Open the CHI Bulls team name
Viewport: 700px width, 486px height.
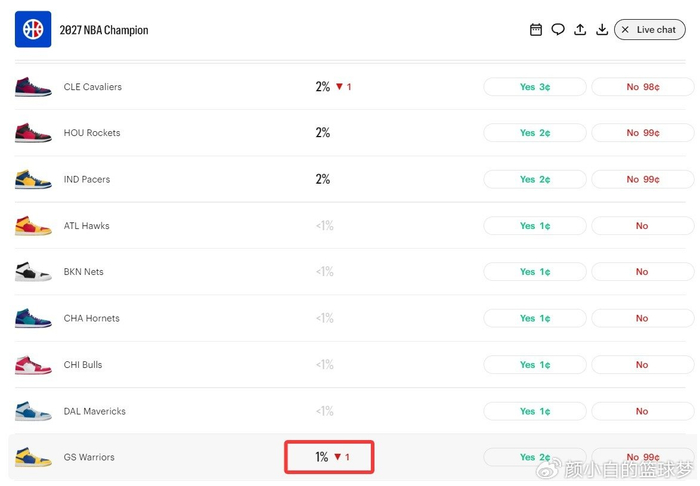83,364
